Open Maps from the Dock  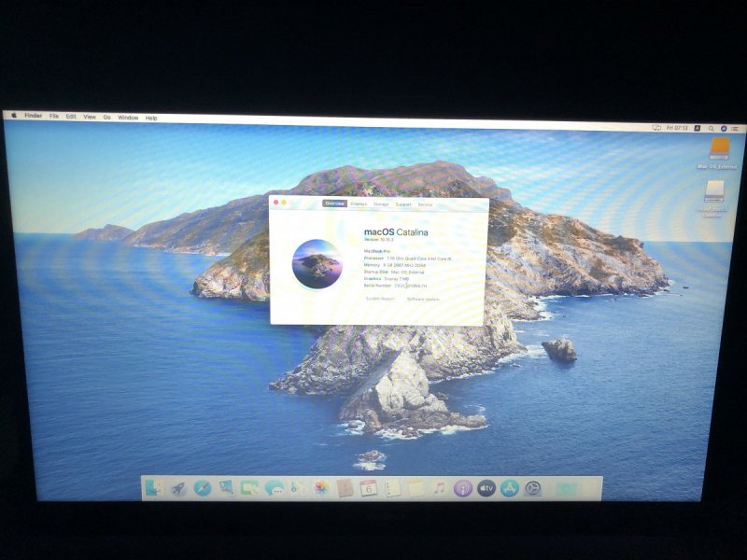298,488
